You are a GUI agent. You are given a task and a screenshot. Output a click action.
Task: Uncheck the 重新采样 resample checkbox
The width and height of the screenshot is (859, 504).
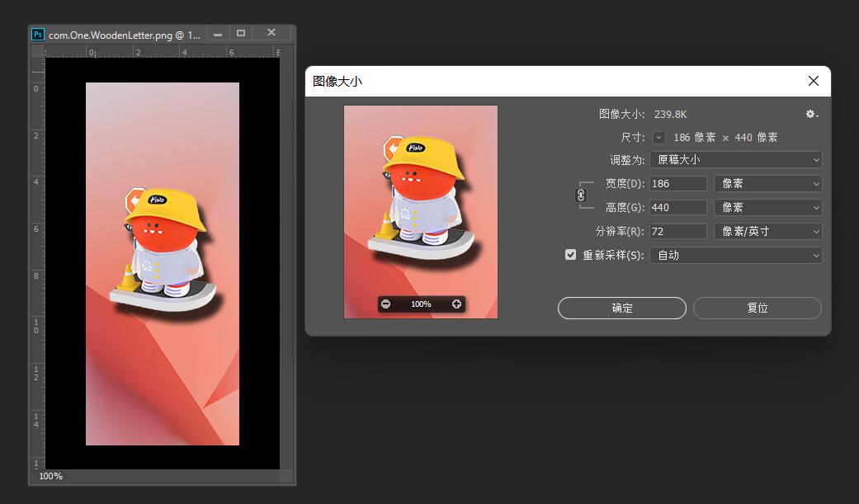pos(570,255)
